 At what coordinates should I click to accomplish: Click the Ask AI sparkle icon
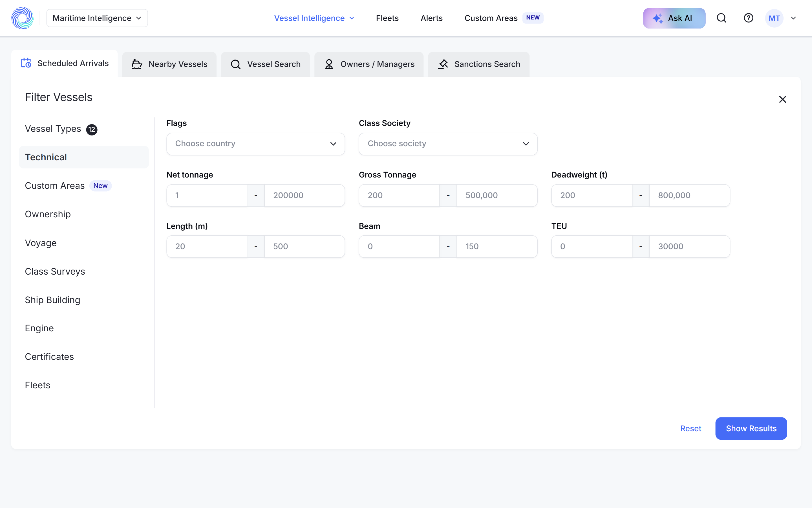[x=658, y=18]
